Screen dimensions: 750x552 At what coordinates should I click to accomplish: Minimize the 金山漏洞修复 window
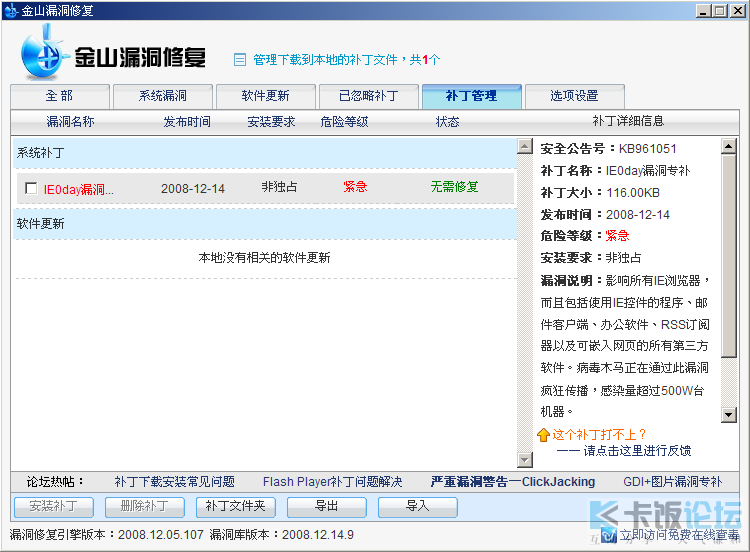tap(702, 11)
